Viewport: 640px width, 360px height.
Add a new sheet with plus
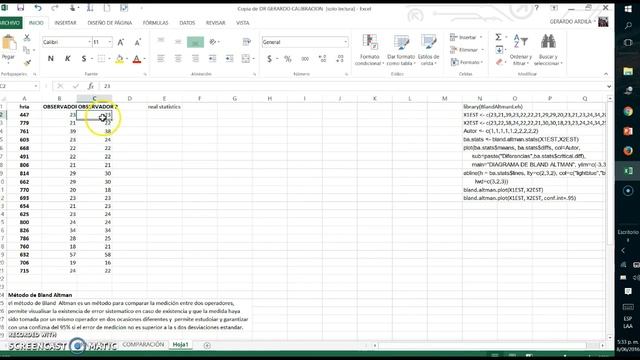coord(207,345)
